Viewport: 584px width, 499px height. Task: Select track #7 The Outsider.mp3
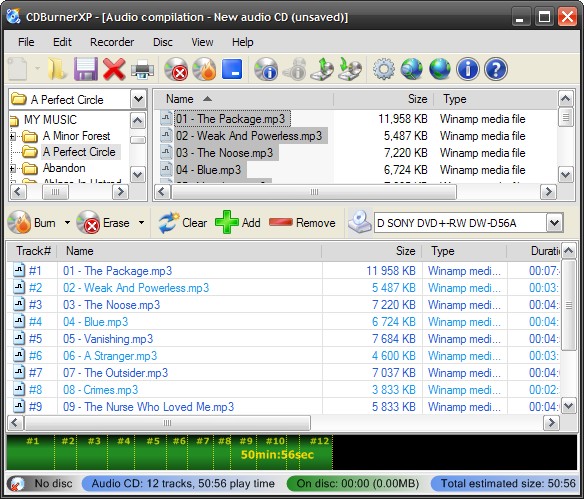283,373
